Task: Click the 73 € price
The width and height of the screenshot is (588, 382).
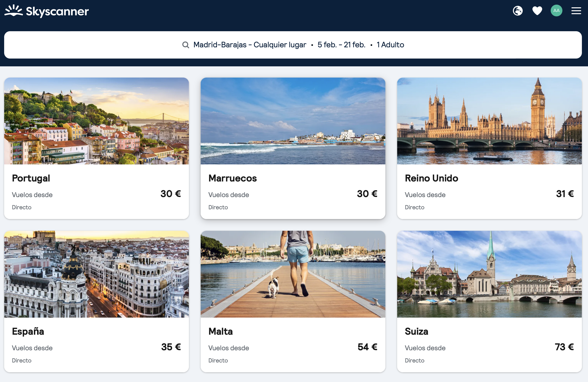Action: (x=564, y=347)
